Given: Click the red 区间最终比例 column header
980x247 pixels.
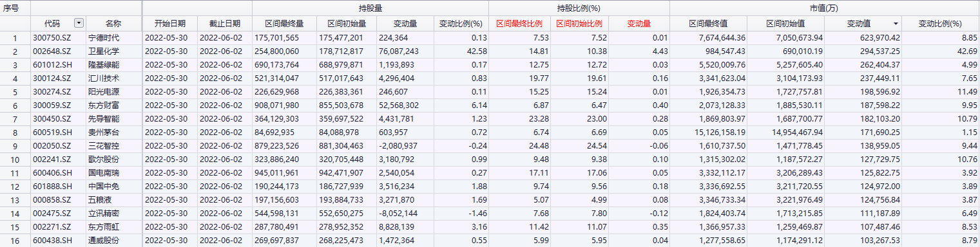Looking at the screenshot, I should coord(519,24).
